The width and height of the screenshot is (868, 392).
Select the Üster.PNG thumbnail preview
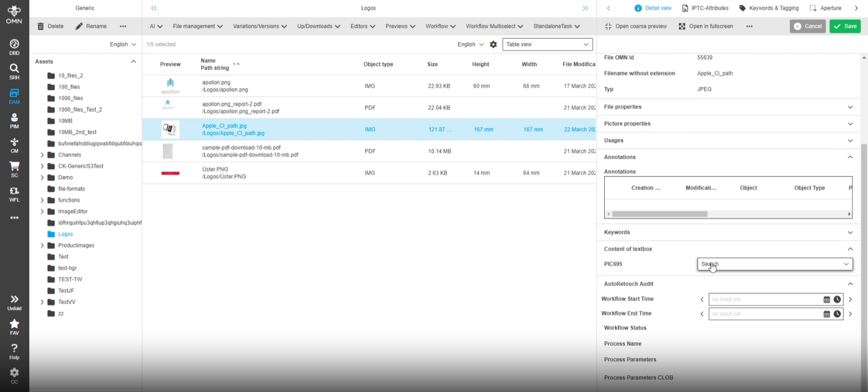coord(170,173)
